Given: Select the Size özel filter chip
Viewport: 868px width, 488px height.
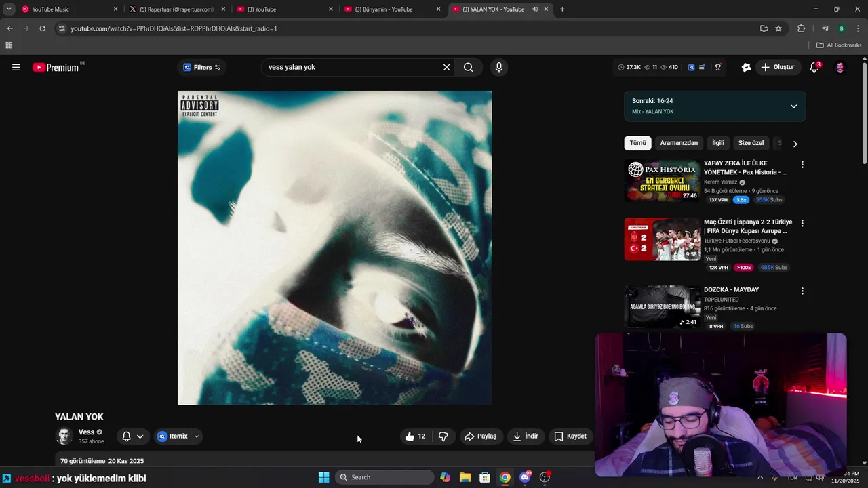Looking at the screenshot, I should click(x=751, y=143).
